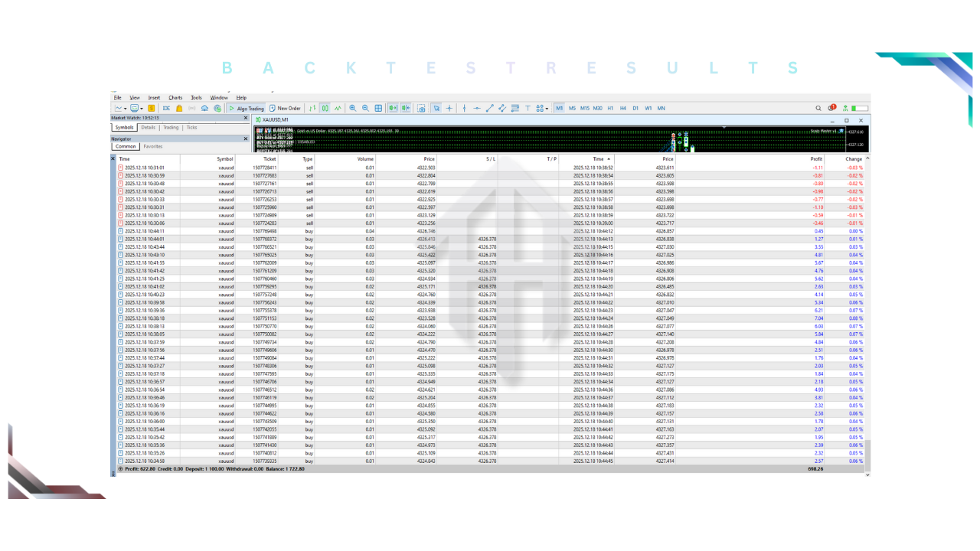The height and width of the screenshot is (551, 980).
Task: Click the zoom in magnifier icon
Action: pyautogui.click(x=353, y=109)
